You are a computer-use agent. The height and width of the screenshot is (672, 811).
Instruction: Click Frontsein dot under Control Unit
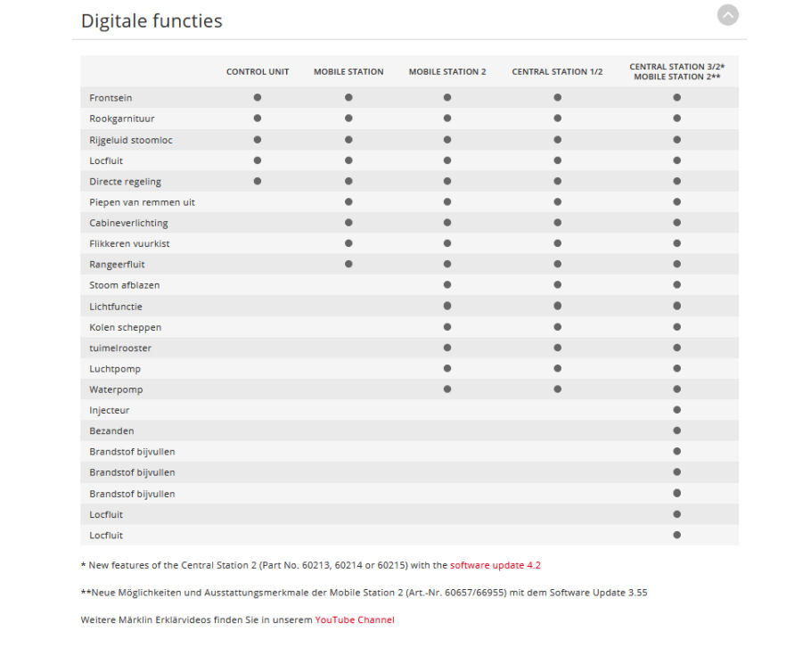point(258,97)
